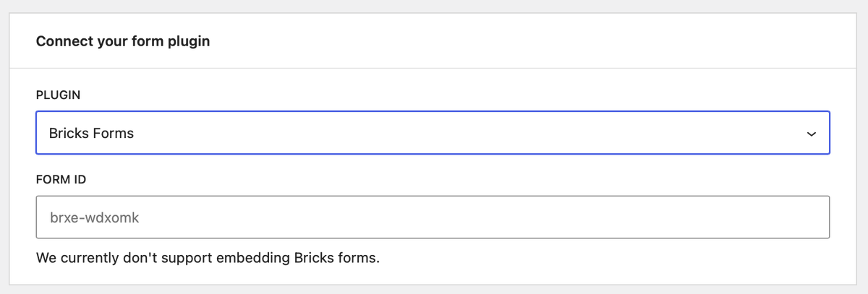Click the 'brxe-wdxomk' placeholder text
Screen dimensions: 868x294
(93, 217)
